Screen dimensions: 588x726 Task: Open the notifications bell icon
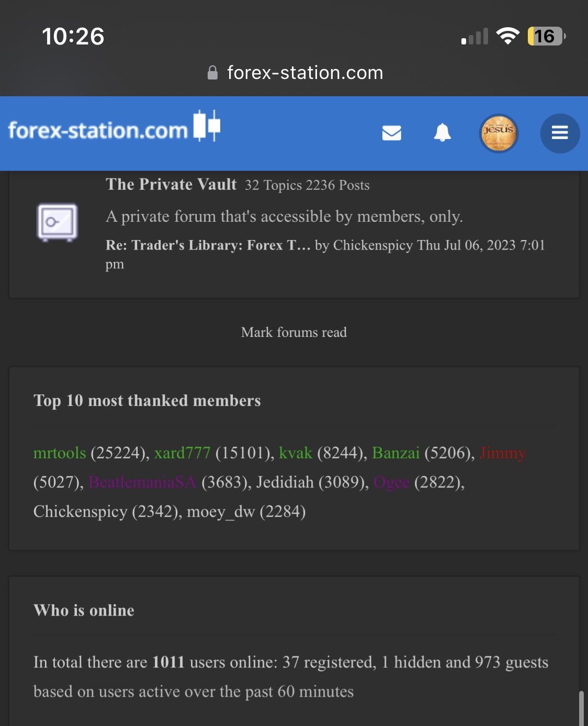443,133
